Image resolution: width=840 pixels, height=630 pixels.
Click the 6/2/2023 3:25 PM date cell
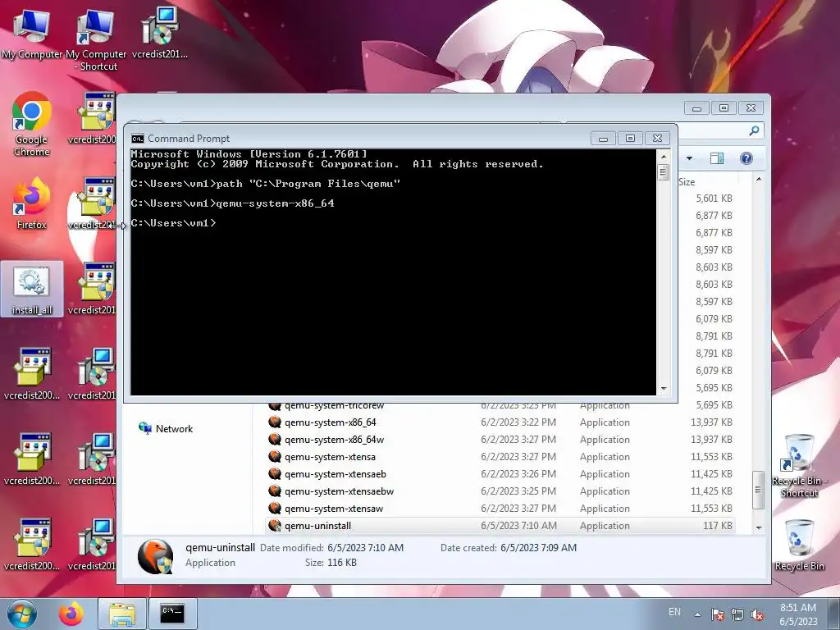[x=518, y=491]
